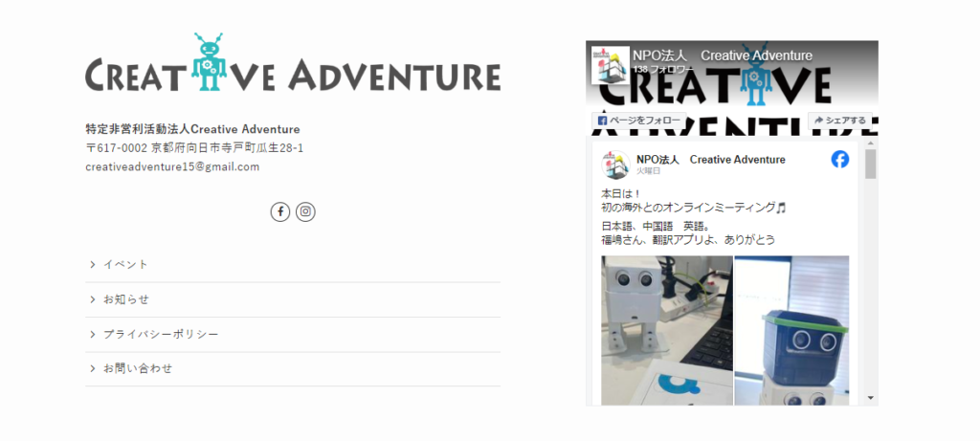
Task: Click the Facebook feed scrollbar thumb
Action: point(871,165)
